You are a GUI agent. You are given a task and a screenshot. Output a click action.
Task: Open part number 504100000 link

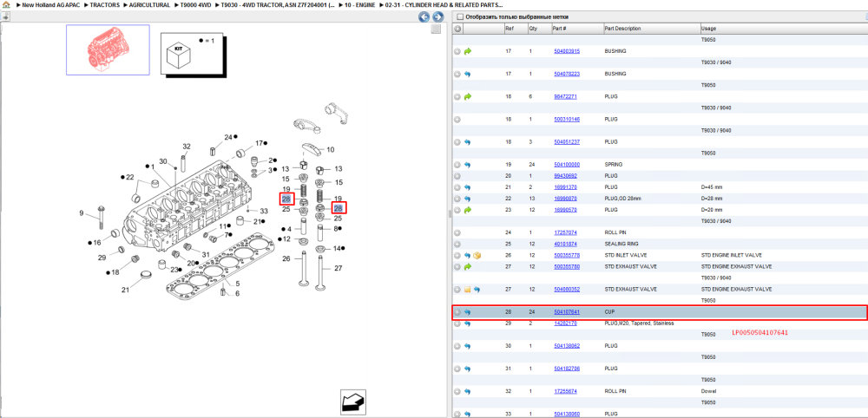[567, 164]
